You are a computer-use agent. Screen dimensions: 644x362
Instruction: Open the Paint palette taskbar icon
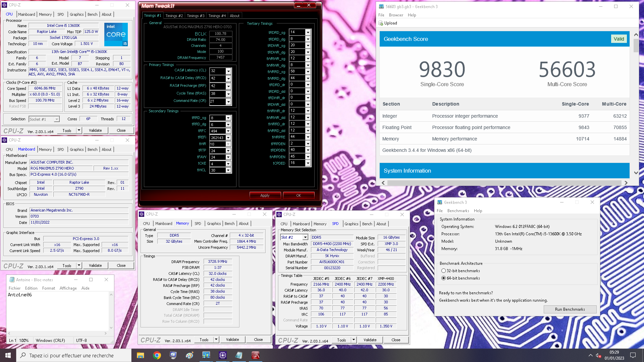coord(190,355)
